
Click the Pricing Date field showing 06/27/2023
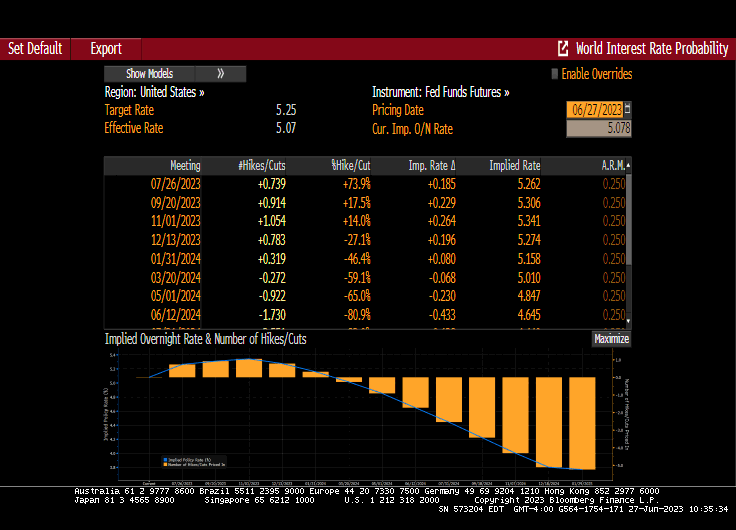[594, 110]
